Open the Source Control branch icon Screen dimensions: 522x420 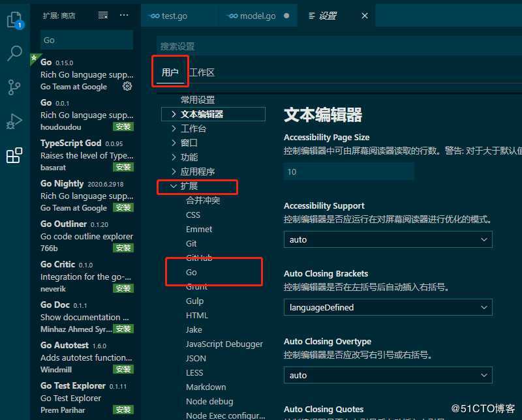pyautogui.click(x=14, y=87)
